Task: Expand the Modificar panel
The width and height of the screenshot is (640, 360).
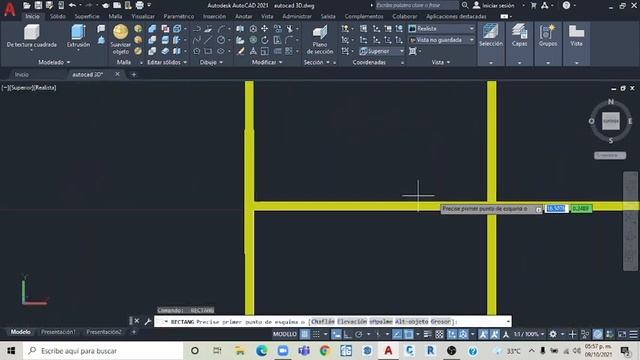Action: coord(267,62)
